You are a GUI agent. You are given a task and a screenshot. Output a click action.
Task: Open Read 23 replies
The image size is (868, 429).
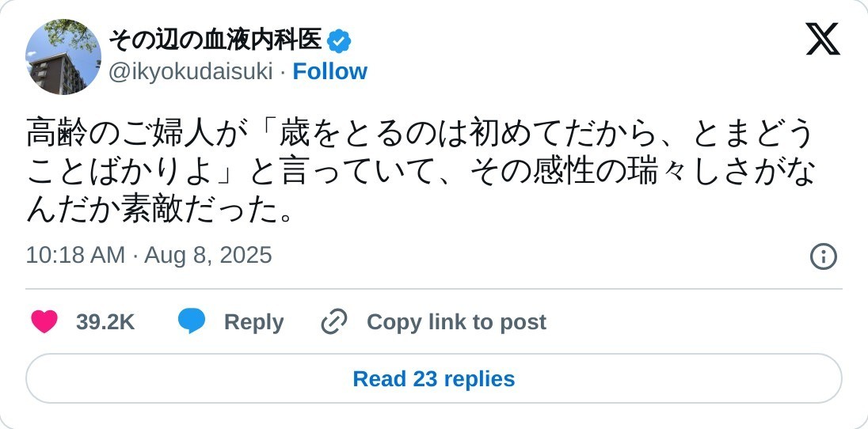coord(434,379)
